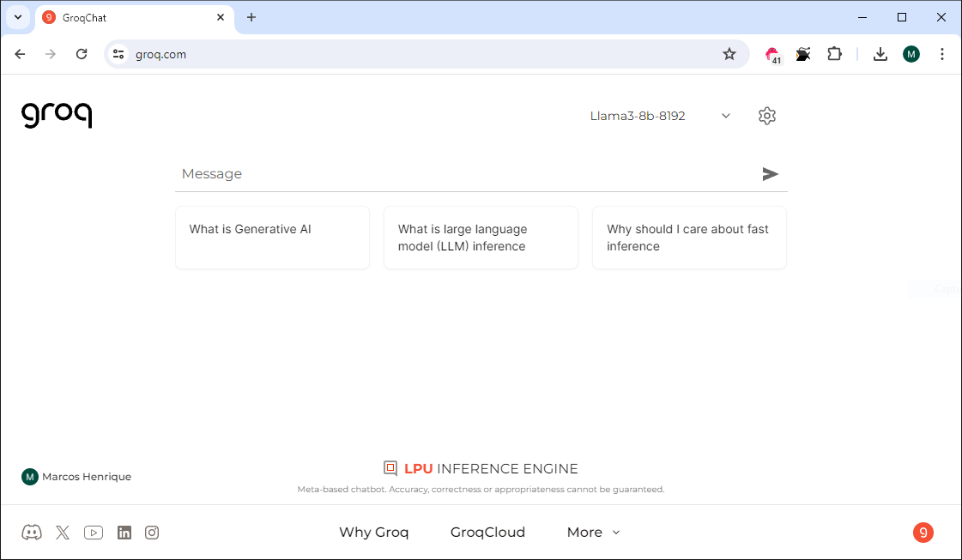Visit Groq's X profile

(x=63, y=533)
